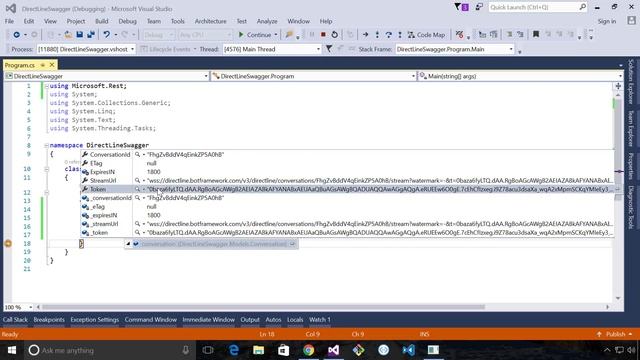Viewport: 640px width, 360px height.
Task: Open the Immediate Window tab
Action: pos(209,320)
